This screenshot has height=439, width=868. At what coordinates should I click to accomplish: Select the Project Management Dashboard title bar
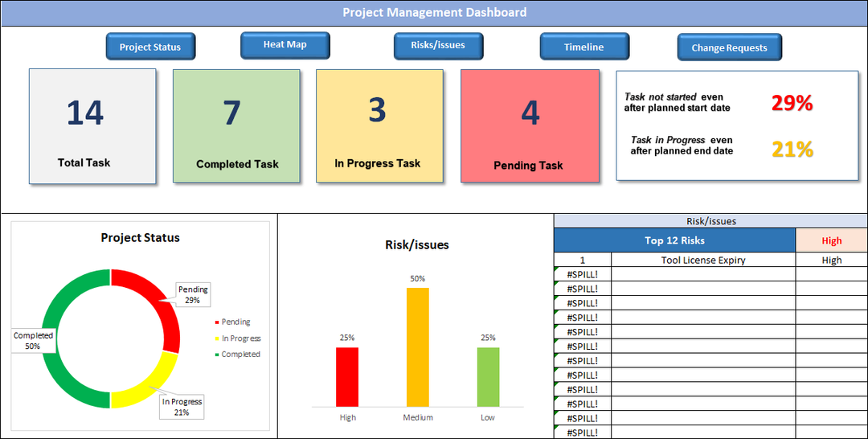click(434, 12)
